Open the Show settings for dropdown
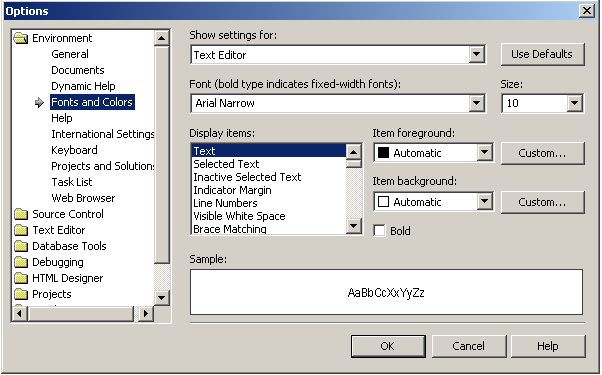 (x=476, y=55)
